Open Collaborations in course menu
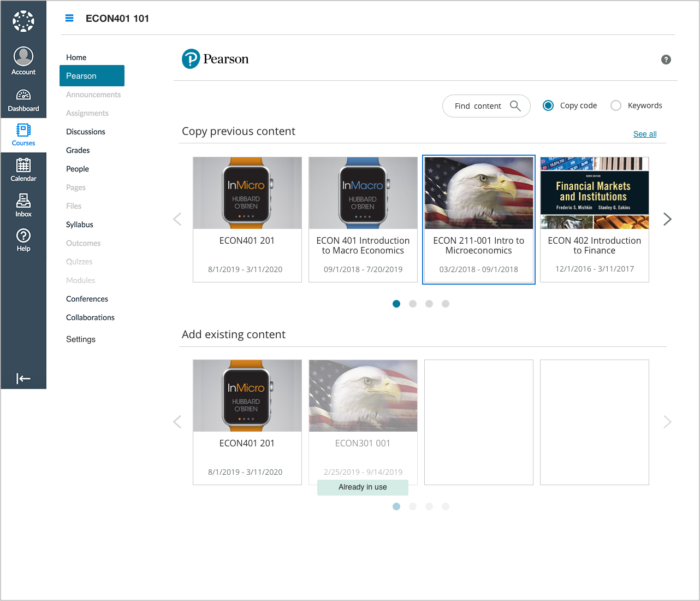Viewport: 700px width, 601px height. (91, 317)
